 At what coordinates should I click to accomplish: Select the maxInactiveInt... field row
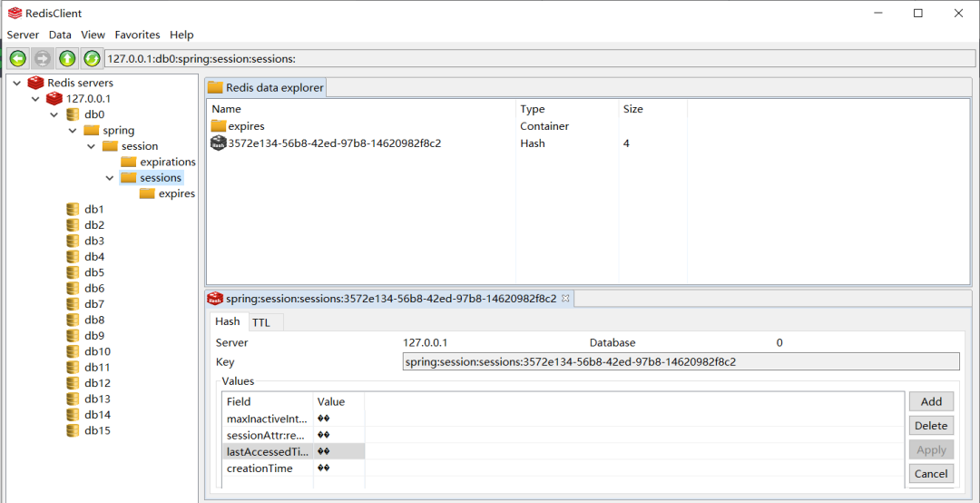(293, 418)
